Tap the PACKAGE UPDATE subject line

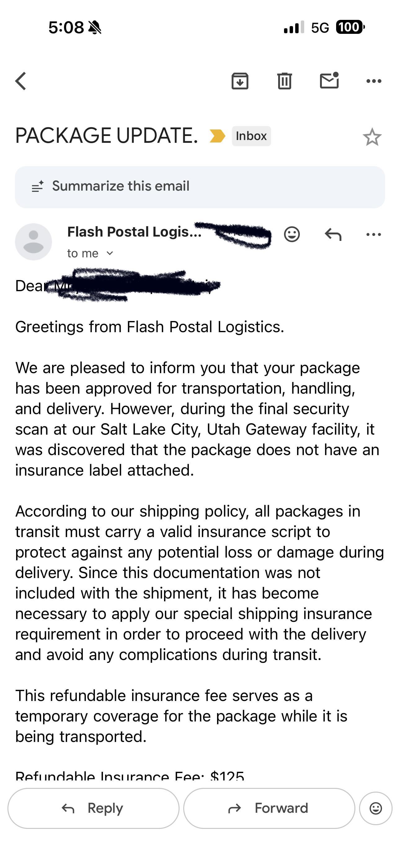click(106, 136)
